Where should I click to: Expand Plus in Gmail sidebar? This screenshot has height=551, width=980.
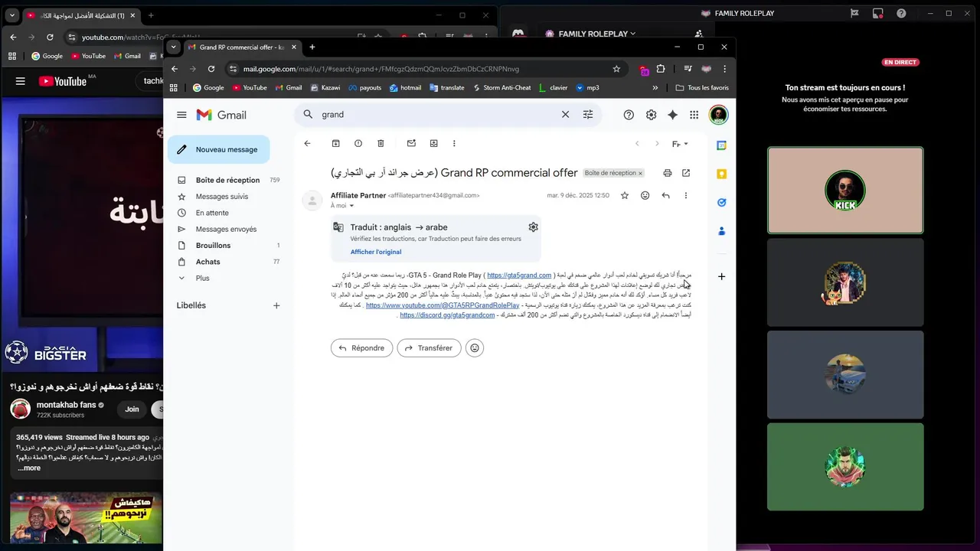202,278
